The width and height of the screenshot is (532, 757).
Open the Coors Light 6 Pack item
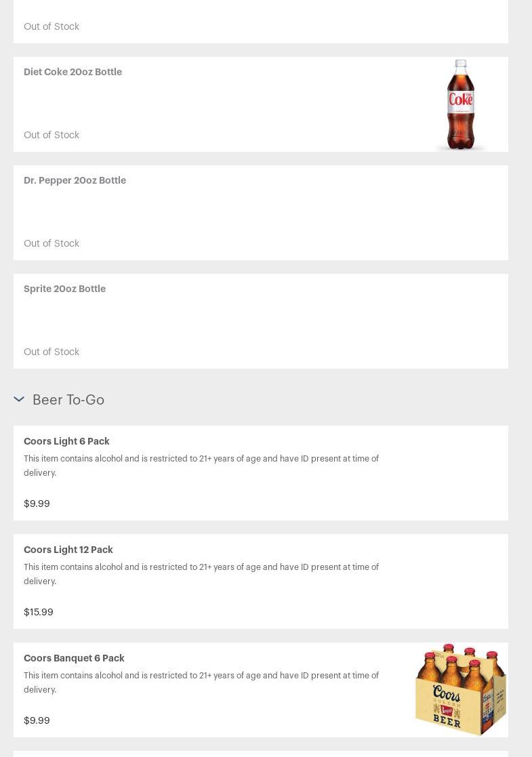[66, 441]
